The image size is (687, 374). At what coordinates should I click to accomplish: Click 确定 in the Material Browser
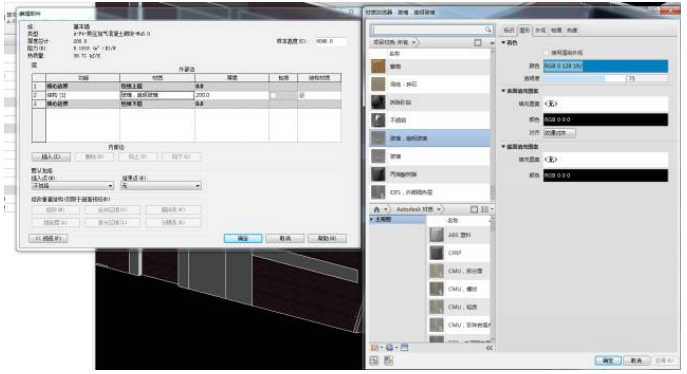coord(608,360)
